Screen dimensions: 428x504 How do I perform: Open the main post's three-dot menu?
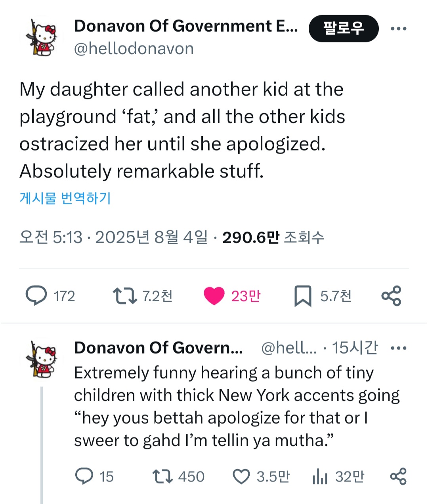click(398, 29)
